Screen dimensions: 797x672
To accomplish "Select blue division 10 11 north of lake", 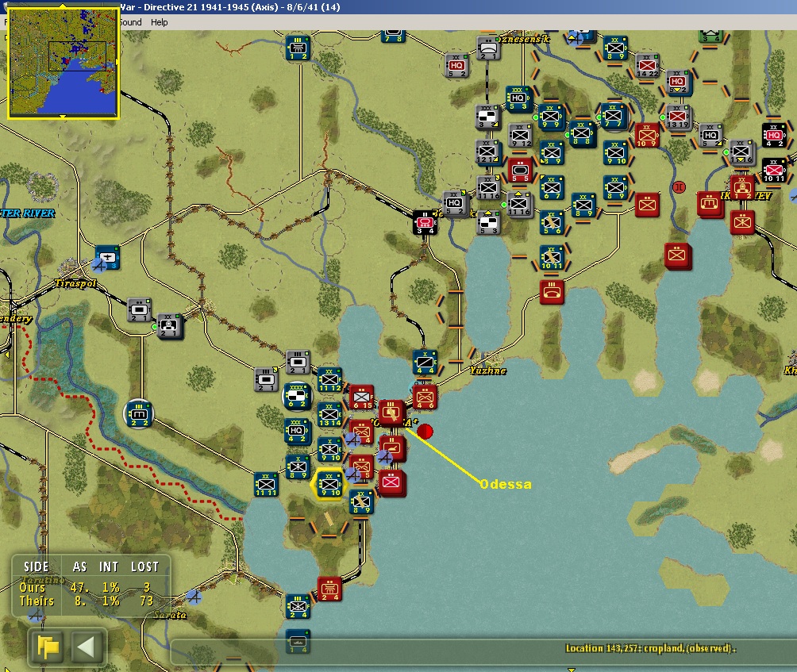I will [552, 258].
